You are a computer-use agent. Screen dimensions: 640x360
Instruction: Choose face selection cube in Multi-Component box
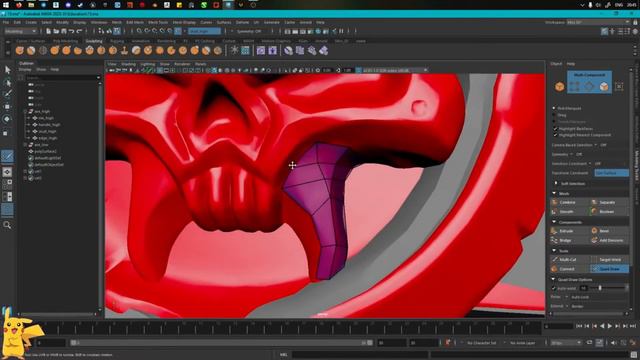tap(604, 86)
